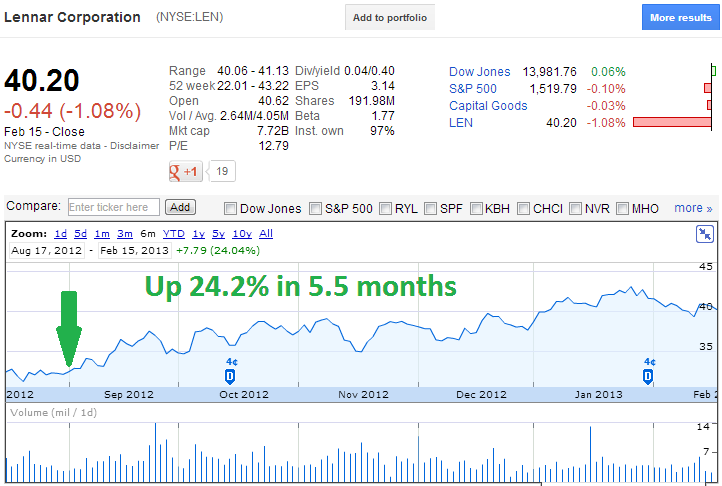Click the Shares value 191.98M
This screenshot has width=722, height=486.
pos(372,101)
